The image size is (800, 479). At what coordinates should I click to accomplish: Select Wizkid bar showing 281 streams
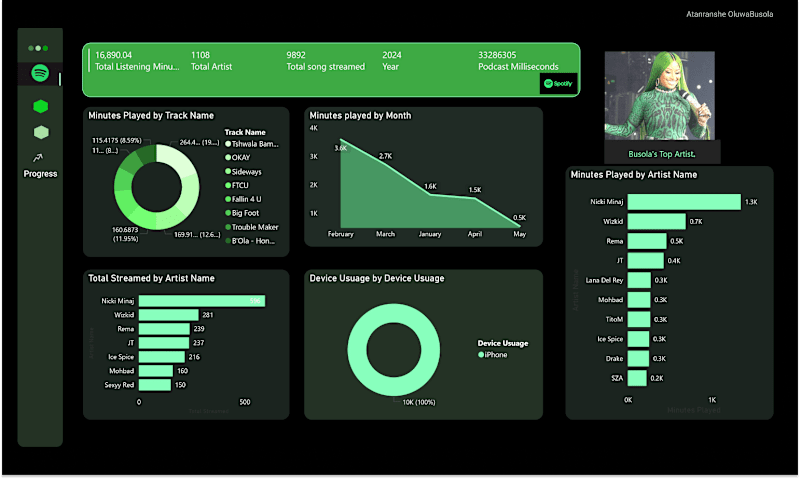click(x=168, y=315)
